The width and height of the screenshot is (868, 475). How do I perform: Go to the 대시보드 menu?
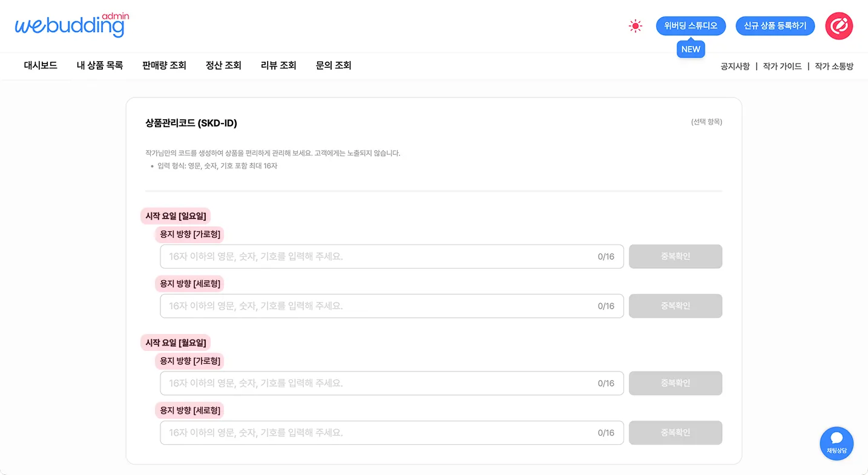41,65
